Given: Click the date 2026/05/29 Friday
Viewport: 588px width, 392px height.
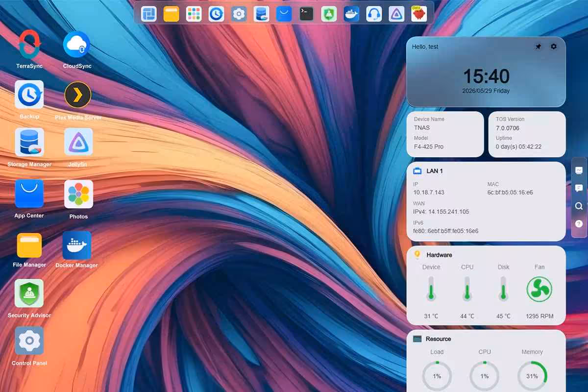Looking at the screenshot, I should 486,91.
